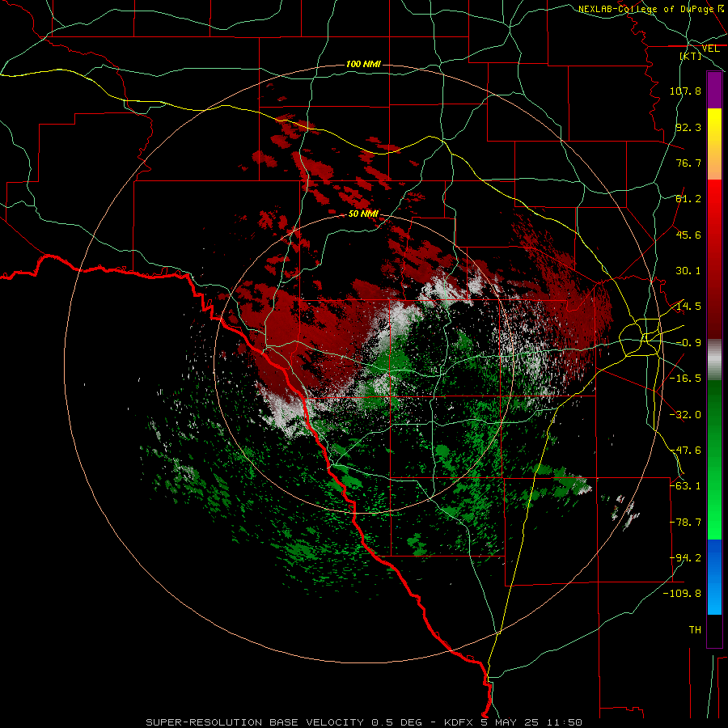Click the 30.1 legend value

pos(688,271)
